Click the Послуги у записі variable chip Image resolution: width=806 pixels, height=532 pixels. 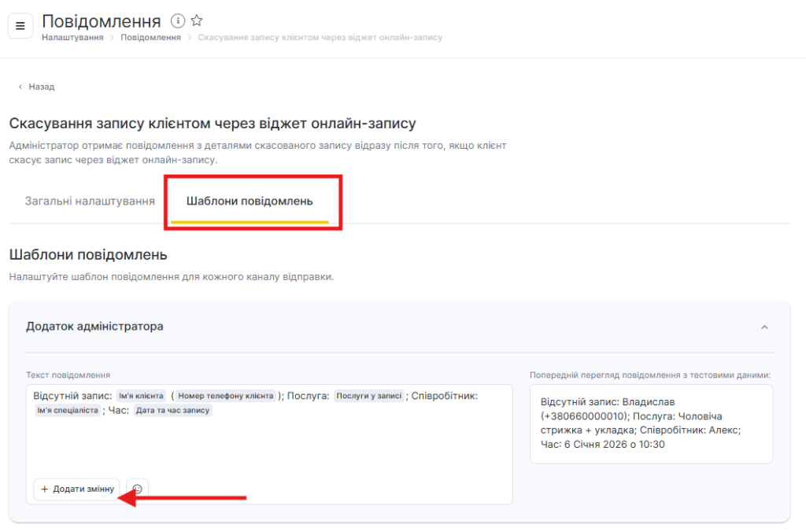369,396
